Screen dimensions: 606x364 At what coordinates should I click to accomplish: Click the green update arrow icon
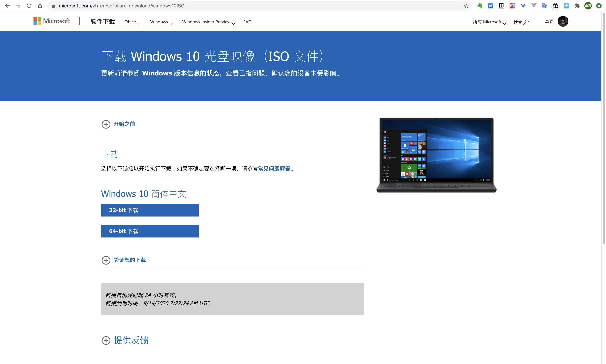click(x=599, y=6)
